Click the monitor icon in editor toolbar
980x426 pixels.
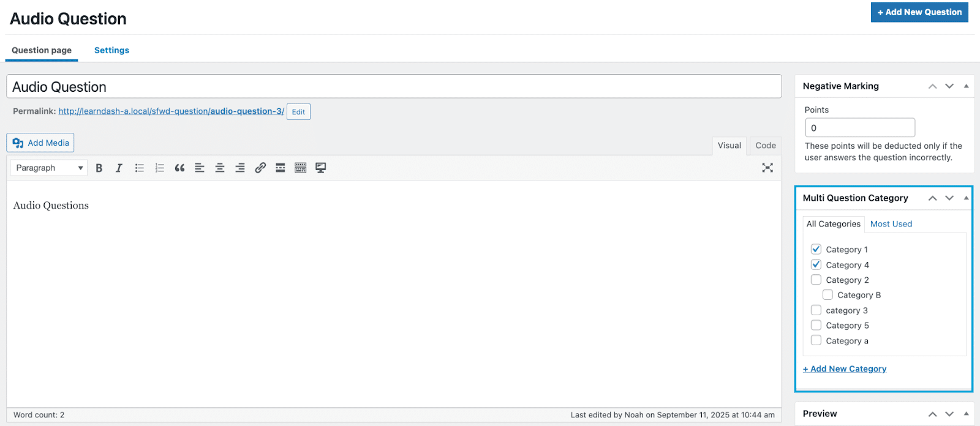tap(320, 168)
